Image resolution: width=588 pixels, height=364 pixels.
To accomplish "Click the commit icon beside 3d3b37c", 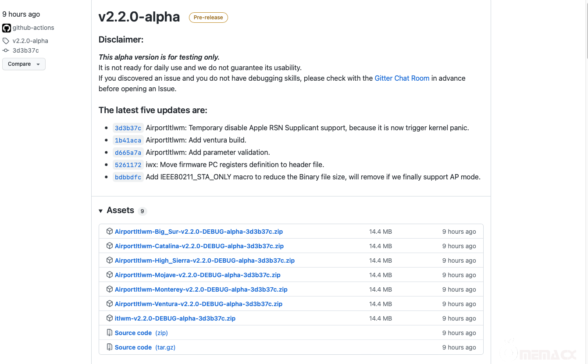I will (6, 50).
